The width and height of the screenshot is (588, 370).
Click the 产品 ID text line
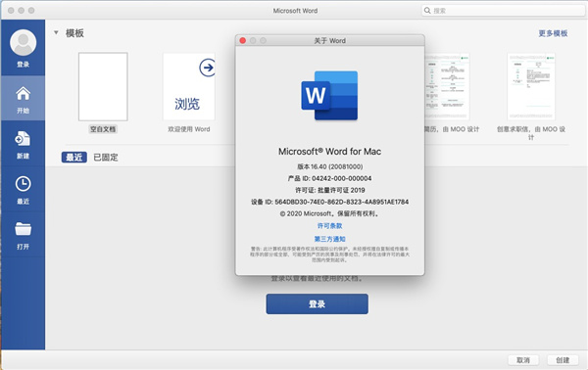(x=329, y=178)
